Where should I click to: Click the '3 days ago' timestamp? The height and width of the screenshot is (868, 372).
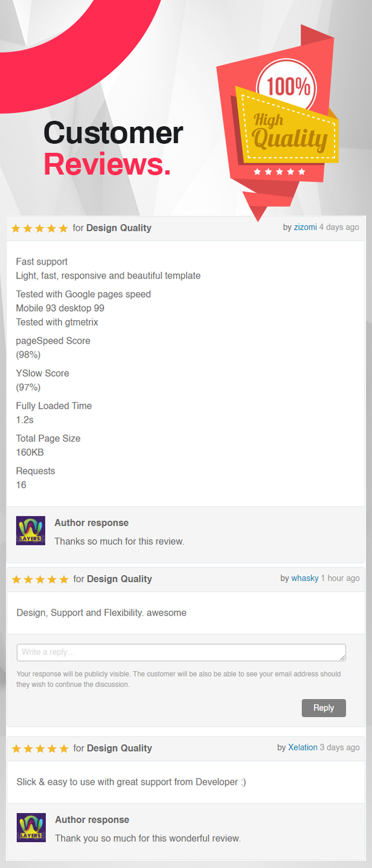[339, 747]
